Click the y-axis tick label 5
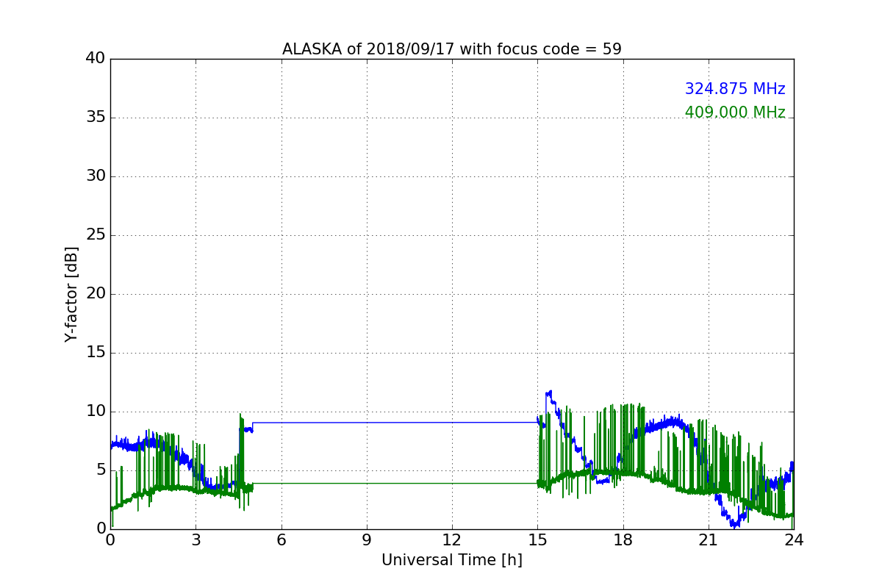Image resolution: width=882 pixels, height=588 pixels. [x=101, y=470]
